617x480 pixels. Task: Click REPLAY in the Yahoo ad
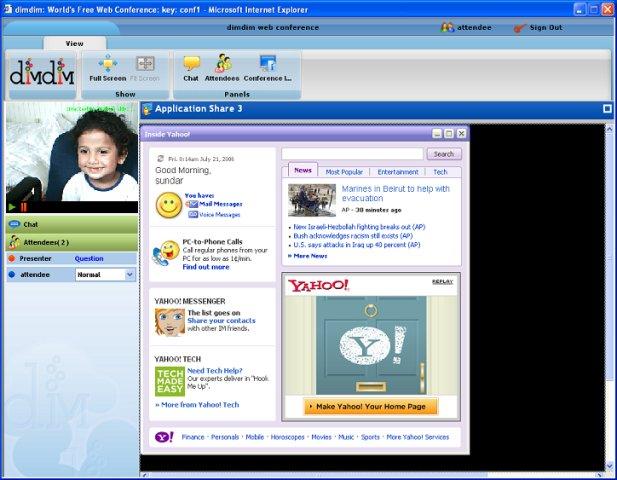pyautogui.click(x=443, y=282)
